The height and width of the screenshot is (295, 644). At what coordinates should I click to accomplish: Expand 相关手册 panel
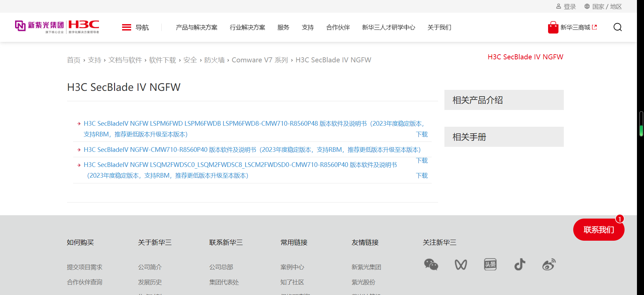[x=504, y=137]
